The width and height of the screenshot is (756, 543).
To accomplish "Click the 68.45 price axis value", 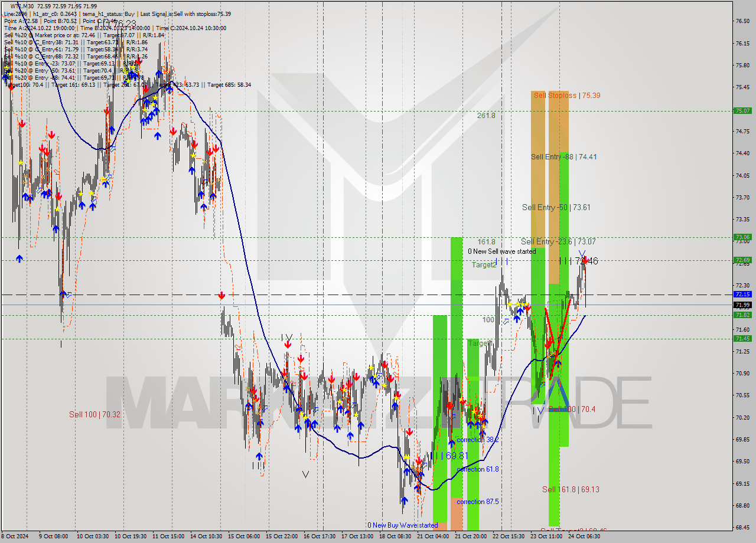I will point(742,527).
